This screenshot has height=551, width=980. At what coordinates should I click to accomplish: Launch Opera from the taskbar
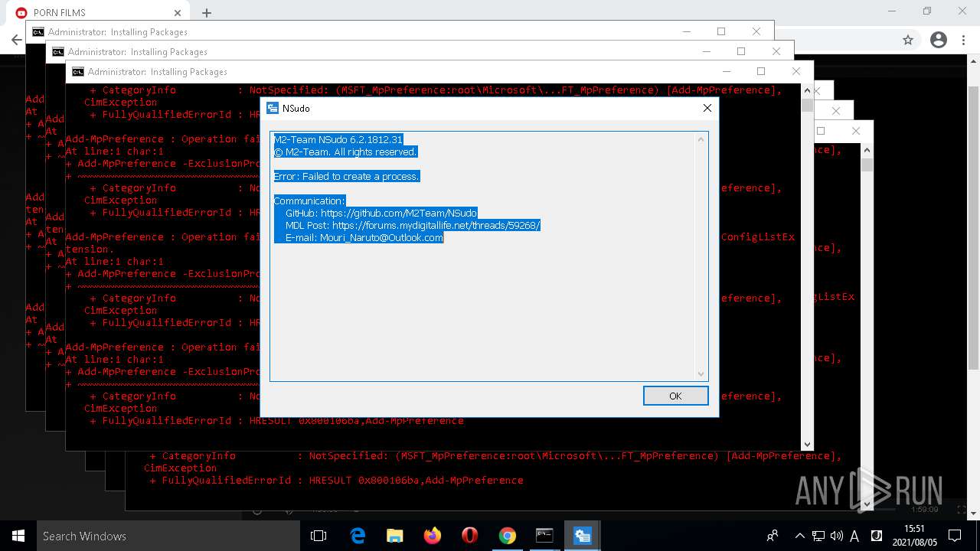470,536
